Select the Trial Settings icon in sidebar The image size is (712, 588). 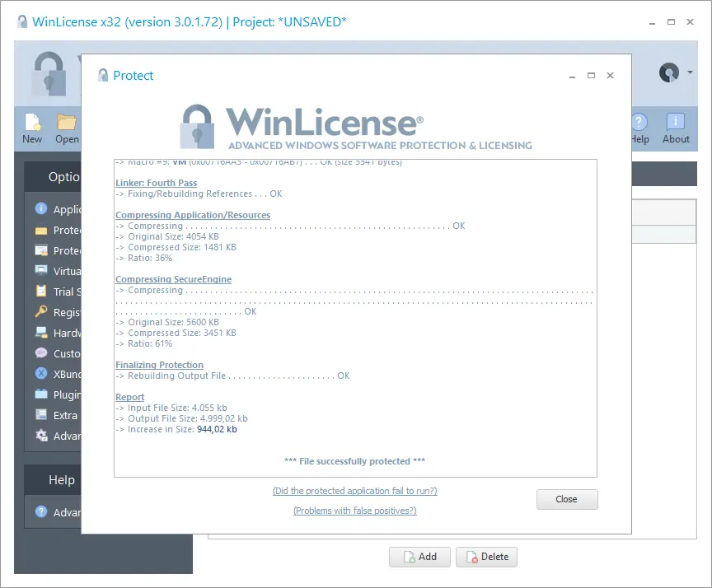41,291
